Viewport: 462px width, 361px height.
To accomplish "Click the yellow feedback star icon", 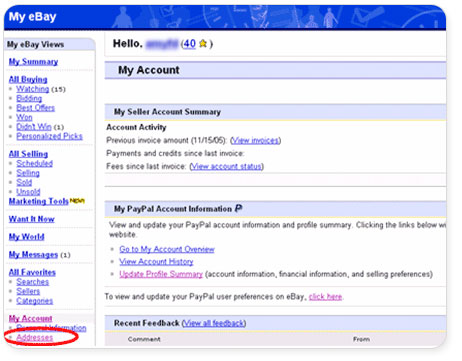I will [x=203, y=44].
